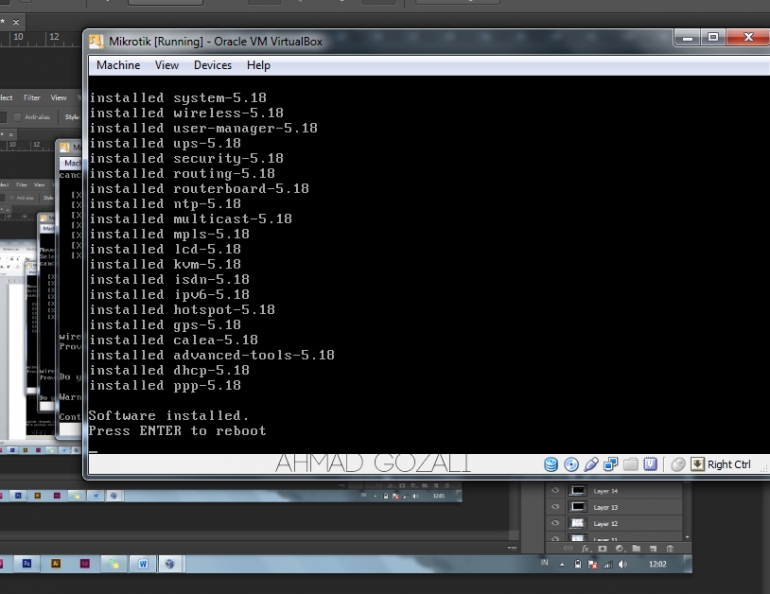Open the Help menu

pos(258,65)
